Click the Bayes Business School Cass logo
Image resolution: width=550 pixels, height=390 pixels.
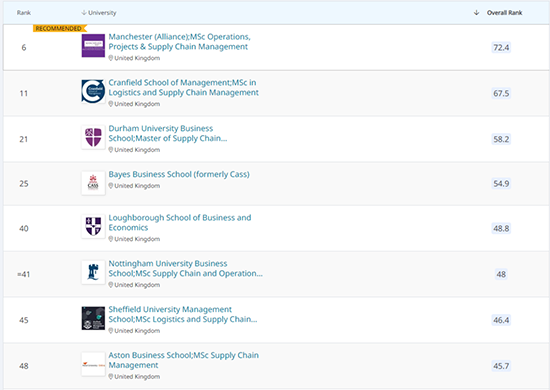coord(93,183)
